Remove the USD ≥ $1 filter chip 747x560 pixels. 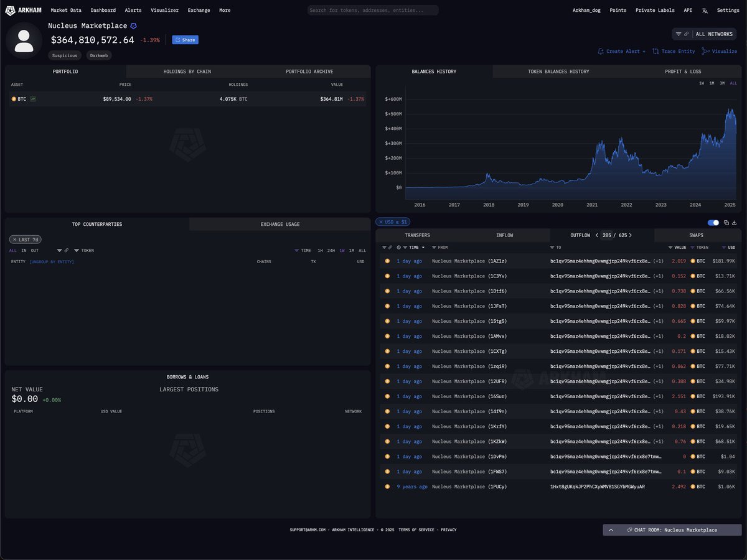[x=381, y=222]
